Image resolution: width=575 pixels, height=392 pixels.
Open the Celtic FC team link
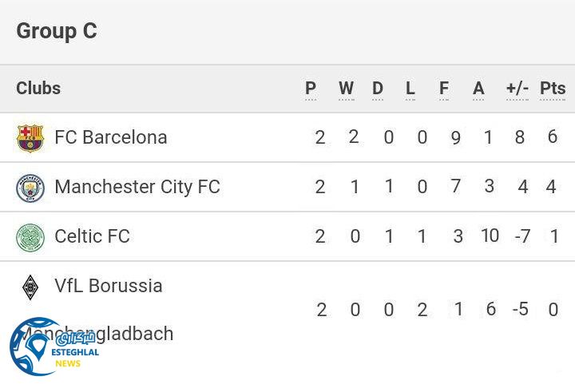click(x=92, y=236)
